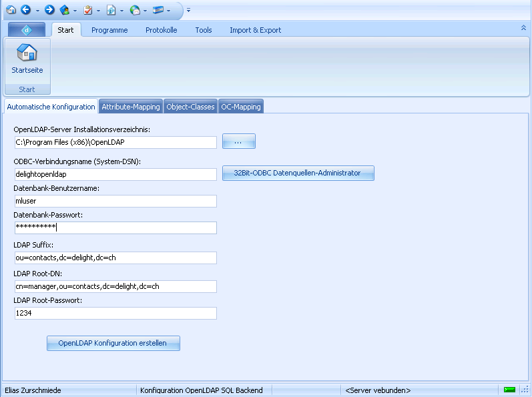Click the Startseite label in ribbon
The height and width of the screenshot is (397, 532).
coord(27,70)
